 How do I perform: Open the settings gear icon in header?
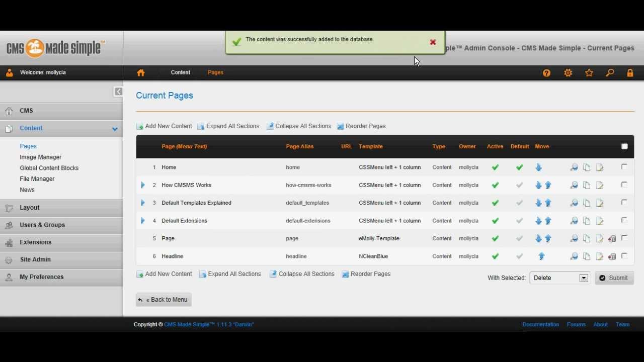568,73
